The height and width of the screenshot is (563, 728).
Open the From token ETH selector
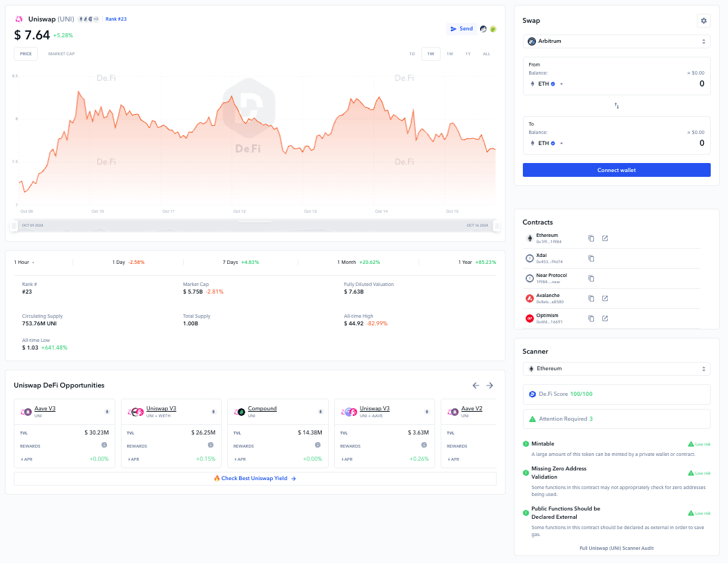pos(546,84)
